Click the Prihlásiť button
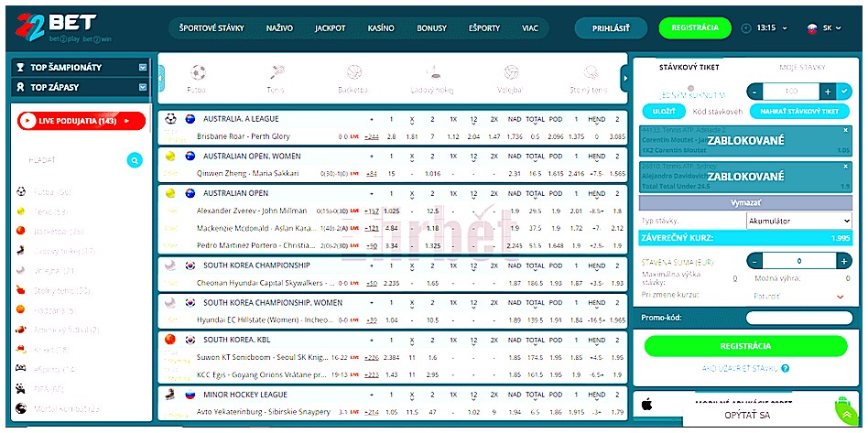The image size is (868, 433). (x=611, y=28)
